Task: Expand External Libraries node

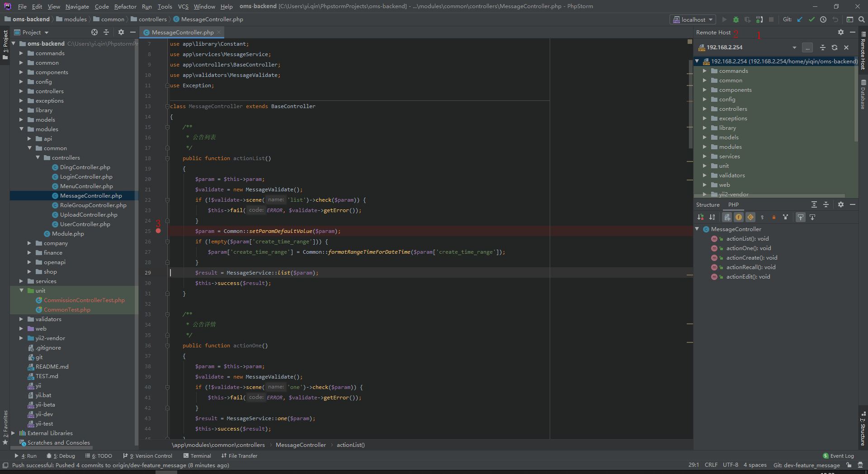Action: point(13,433)
